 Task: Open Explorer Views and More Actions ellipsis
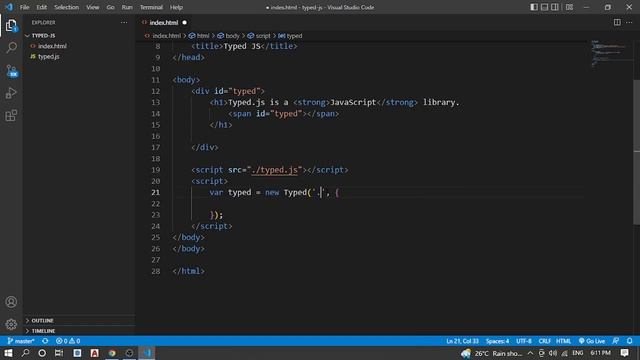(x=124, y=22)
